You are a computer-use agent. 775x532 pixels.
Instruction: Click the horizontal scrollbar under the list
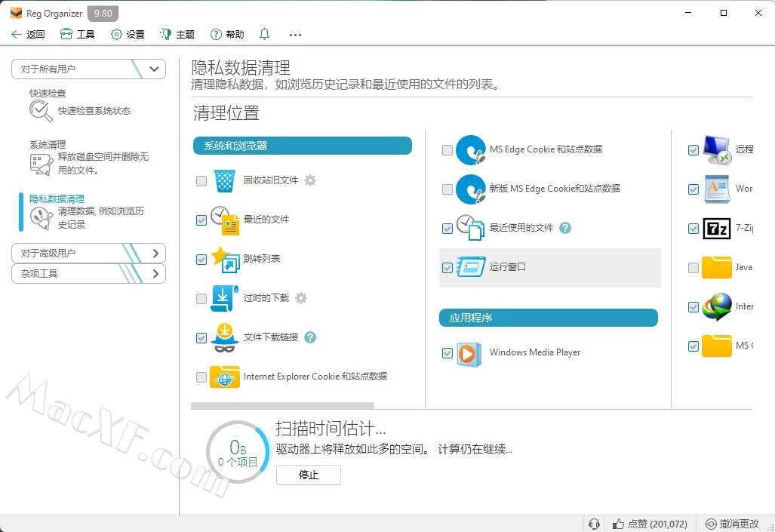283,405
